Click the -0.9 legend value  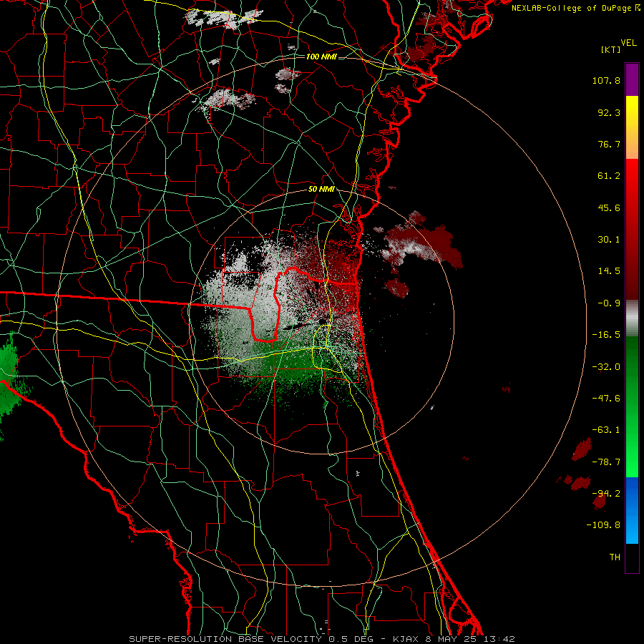pos(609,303)
